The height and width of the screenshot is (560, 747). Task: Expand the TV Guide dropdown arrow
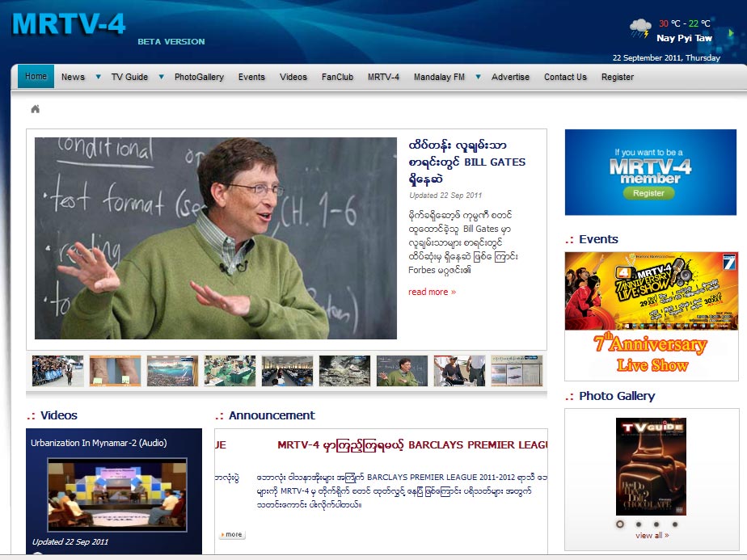pos(162,77)
